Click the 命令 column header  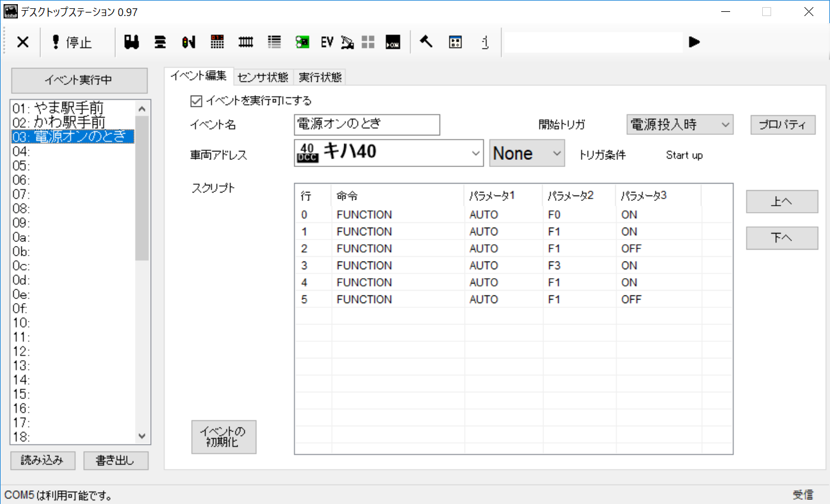[x=398, y=196]
